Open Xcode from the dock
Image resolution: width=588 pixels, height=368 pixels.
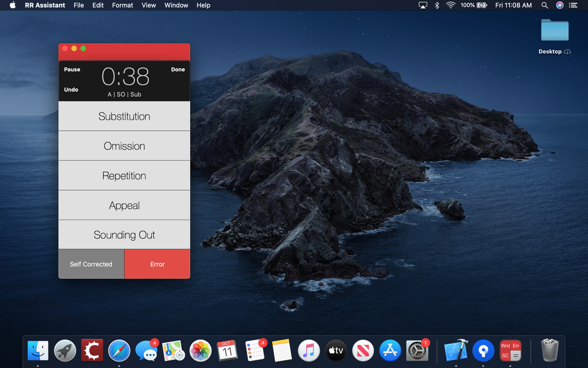pyautogui.click(x=456, y=351)
